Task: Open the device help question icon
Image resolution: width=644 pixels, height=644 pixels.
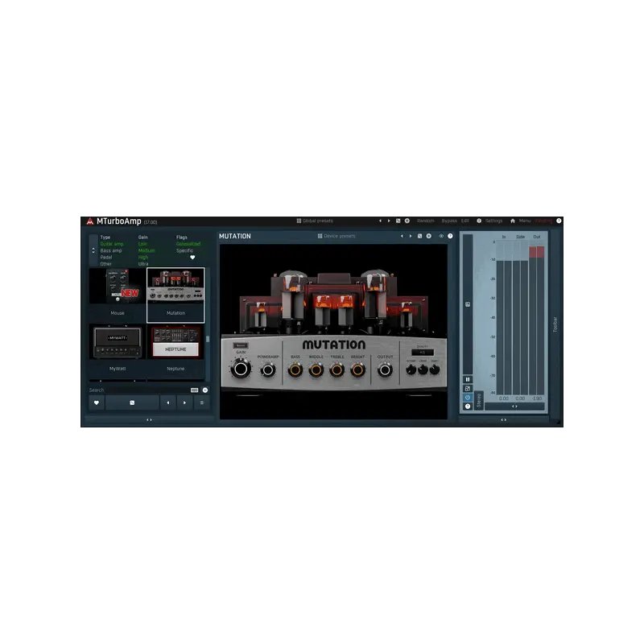Action: click(x=450, y=236)
